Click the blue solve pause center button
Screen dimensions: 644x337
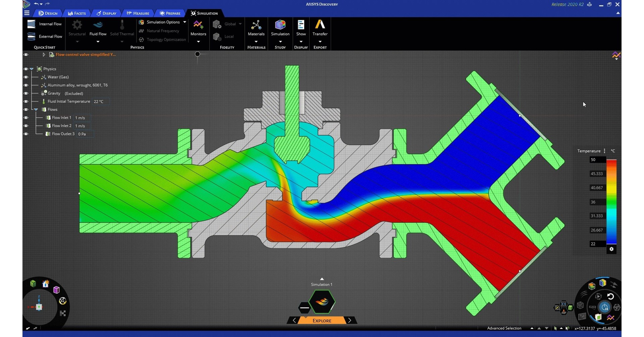coord(604,307)
